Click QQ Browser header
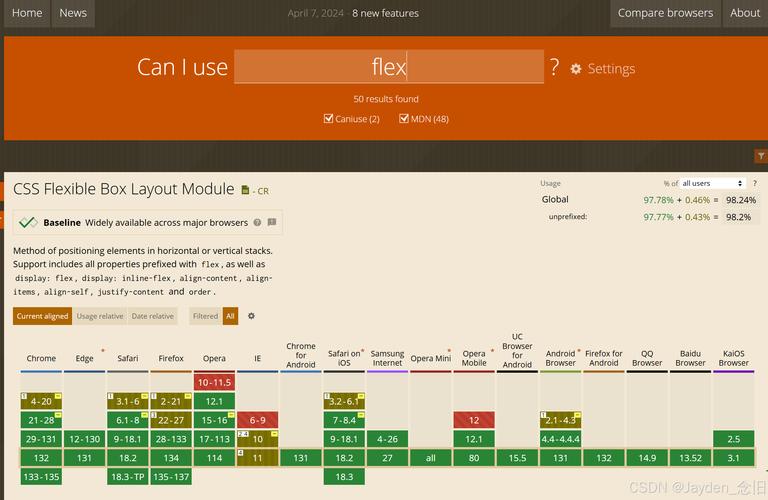The width and height of the screenshot is (768, 500). (x=647, y=358)
